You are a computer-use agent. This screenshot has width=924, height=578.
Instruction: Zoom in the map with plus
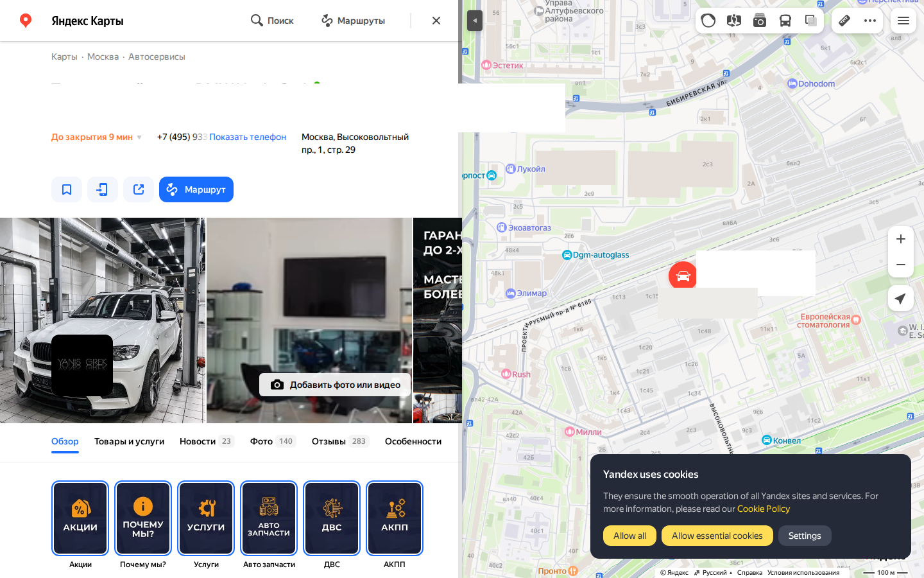(x=901, y=239)
